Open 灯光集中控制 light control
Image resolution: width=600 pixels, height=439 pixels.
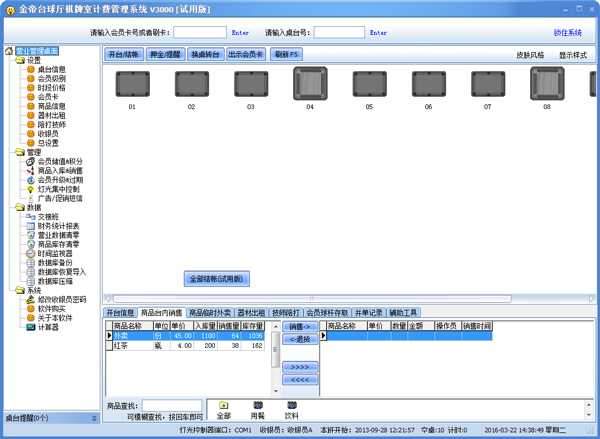click(x=59, y=188)
